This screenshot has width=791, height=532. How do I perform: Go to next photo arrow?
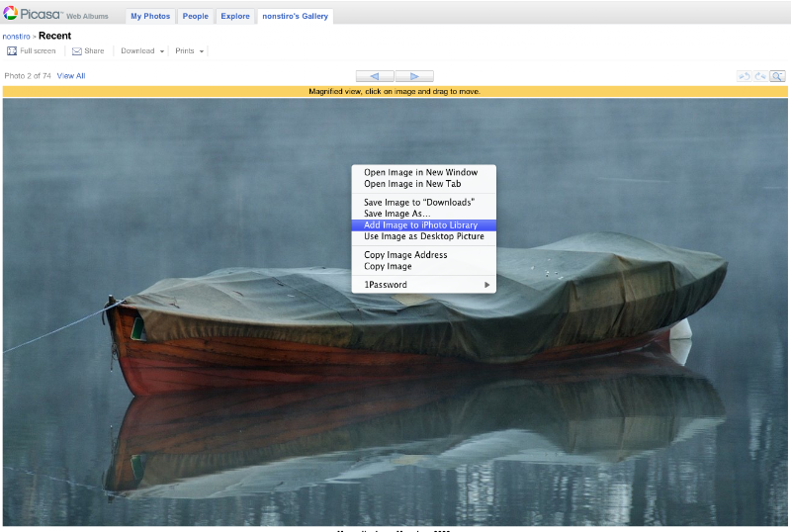pos(414,76)
